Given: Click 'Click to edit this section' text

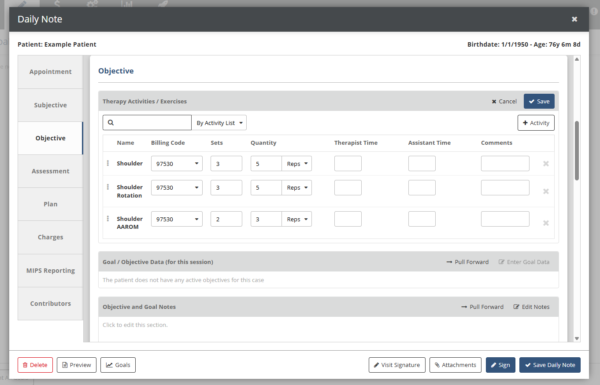Looking at the screenshot, I should pos(135,325).
